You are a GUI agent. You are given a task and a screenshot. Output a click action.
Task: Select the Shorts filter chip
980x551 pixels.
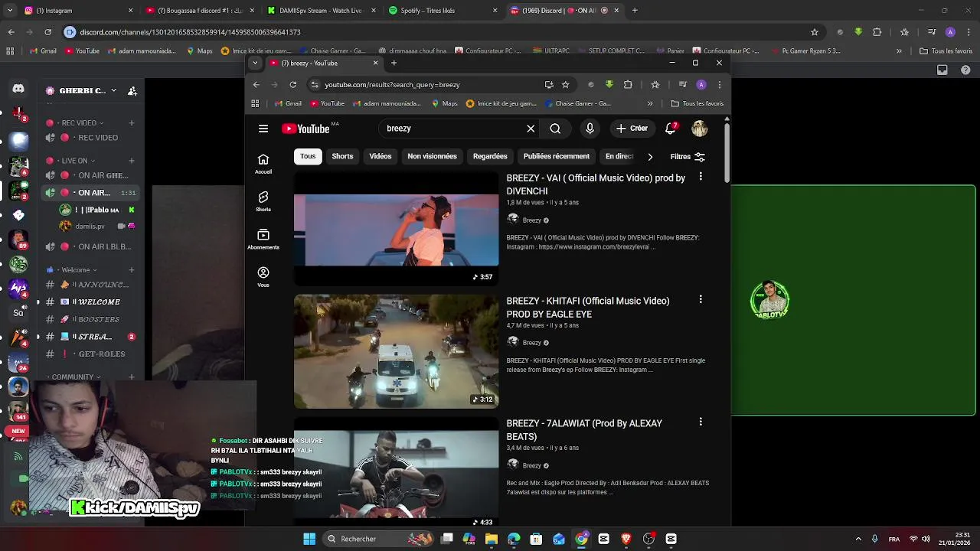click(342, 156)
